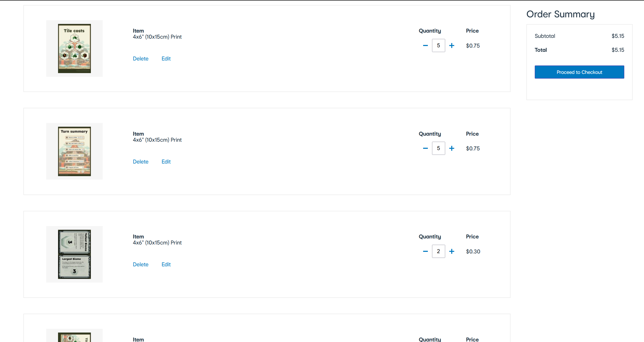Image resolution: width=644 pixels, height=342 pixels.
Task: Decrease quantity of Tile costs print
Action: click(x=425, y=45)
